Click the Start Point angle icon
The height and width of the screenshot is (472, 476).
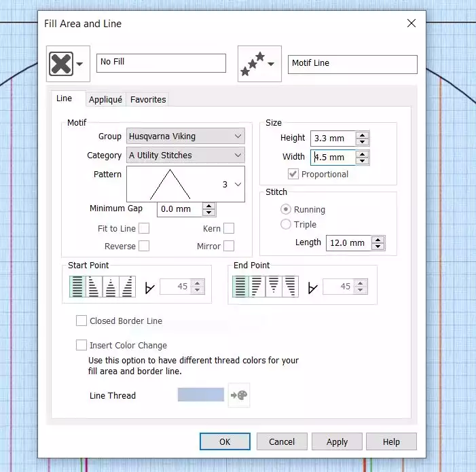149,288
